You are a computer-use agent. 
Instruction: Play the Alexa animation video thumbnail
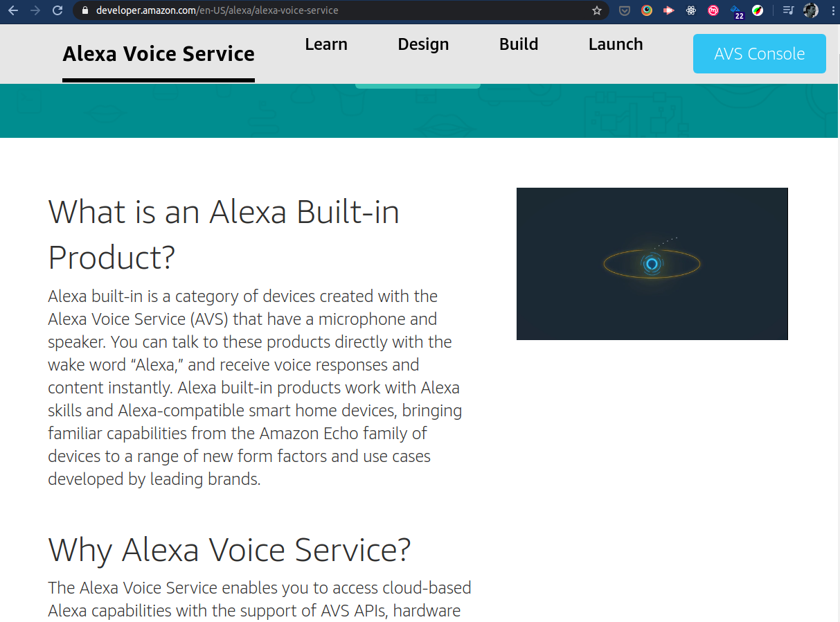(652, 264)
